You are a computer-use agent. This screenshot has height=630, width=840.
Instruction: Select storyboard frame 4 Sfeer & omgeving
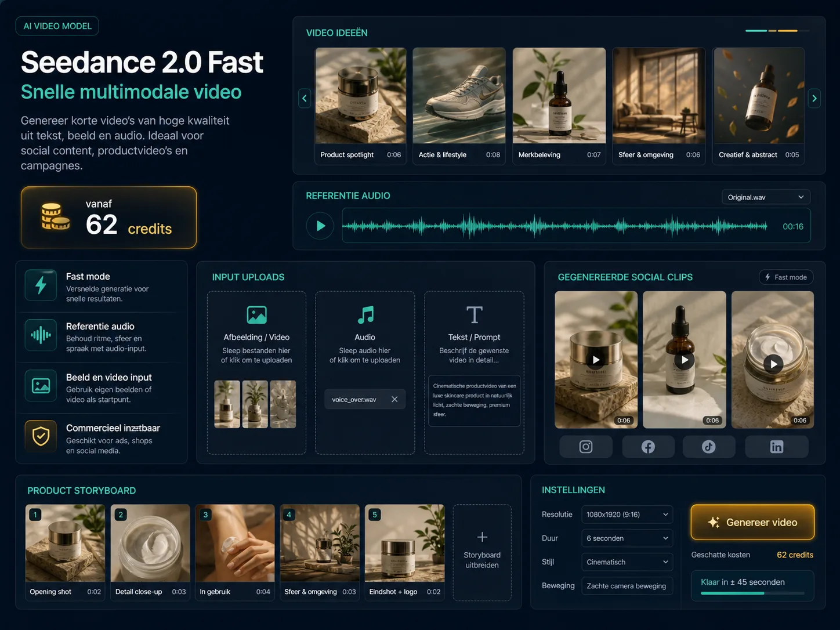point(320,552)
